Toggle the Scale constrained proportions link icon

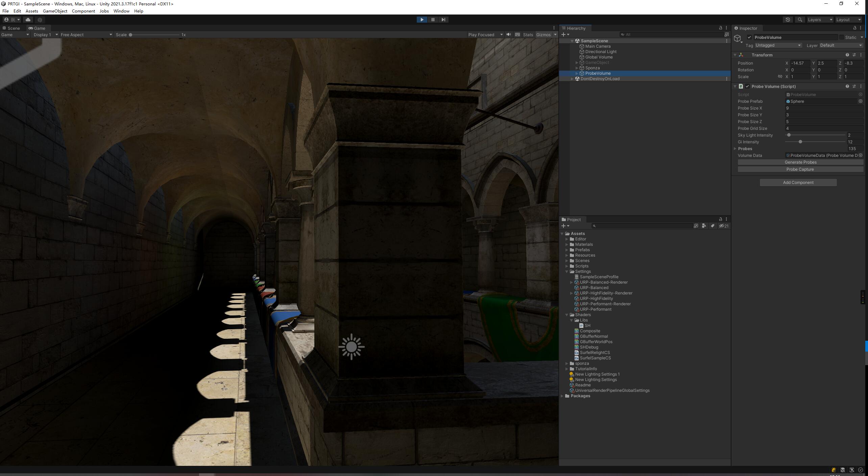click(780, 76)
